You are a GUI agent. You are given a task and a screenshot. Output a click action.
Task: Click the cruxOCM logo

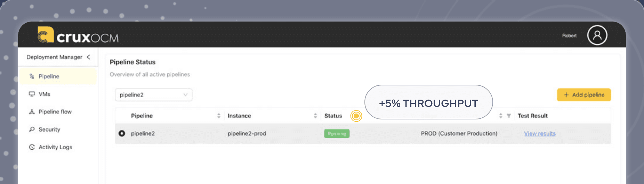(x=78, y=35)
